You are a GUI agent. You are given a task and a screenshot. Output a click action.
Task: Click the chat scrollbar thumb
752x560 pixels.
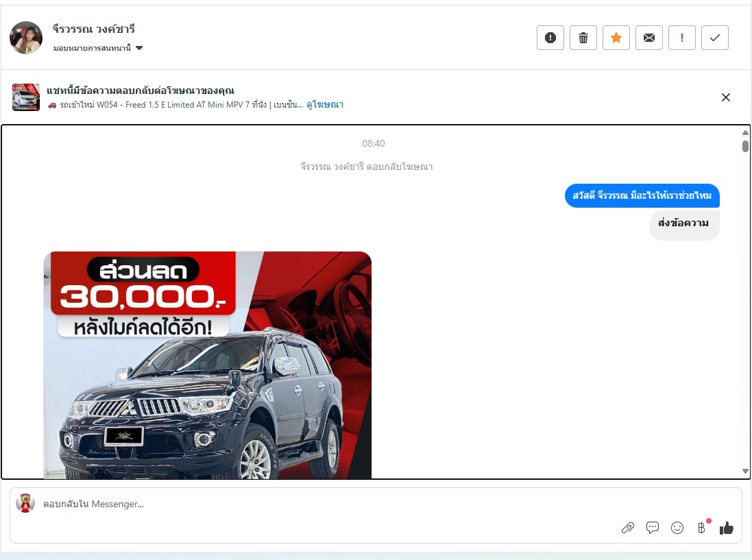[745, 146]
